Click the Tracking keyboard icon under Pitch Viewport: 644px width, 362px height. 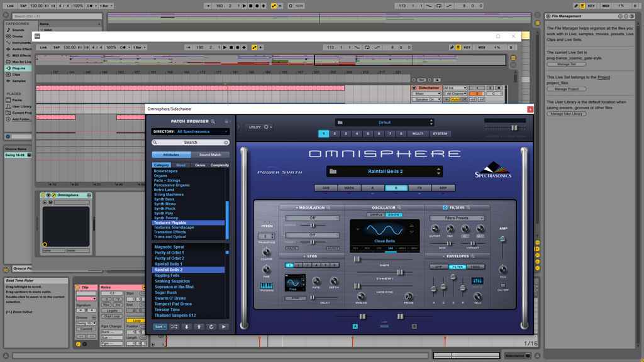266,286
